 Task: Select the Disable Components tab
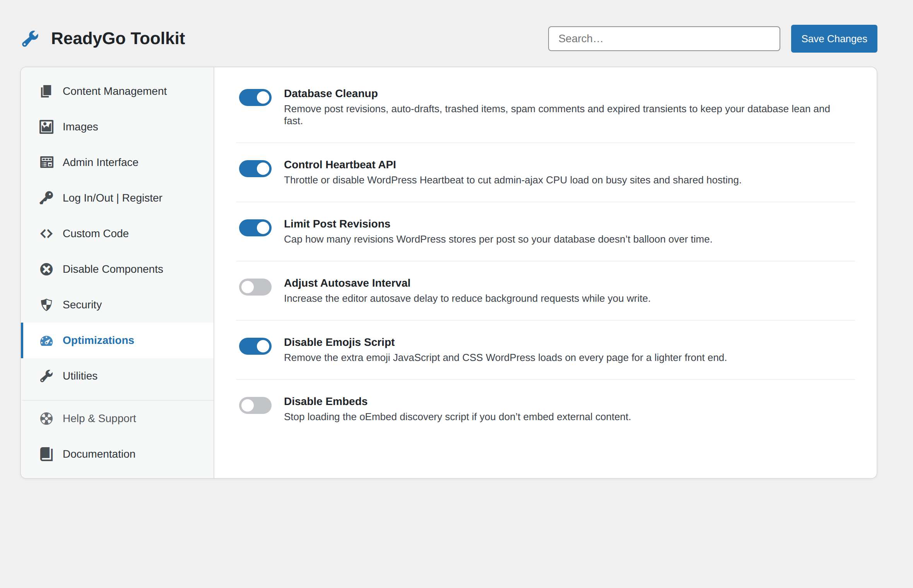[118, 269]
